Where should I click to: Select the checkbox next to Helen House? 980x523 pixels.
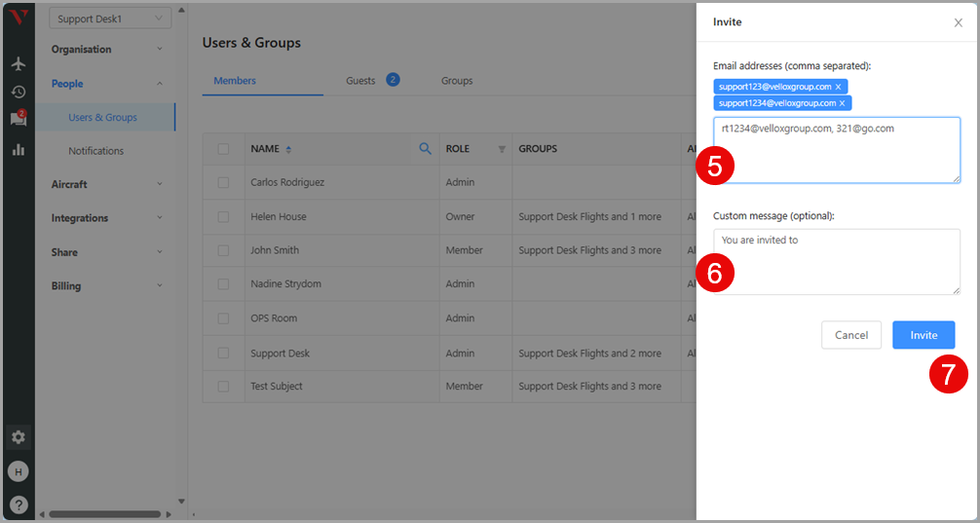[224, 216]
